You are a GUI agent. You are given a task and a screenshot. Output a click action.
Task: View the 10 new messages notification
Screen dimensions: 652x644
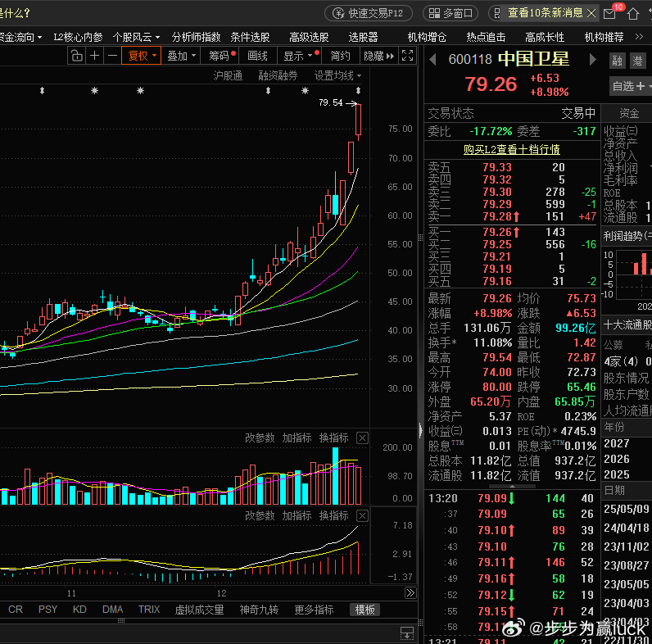(545, 13)
